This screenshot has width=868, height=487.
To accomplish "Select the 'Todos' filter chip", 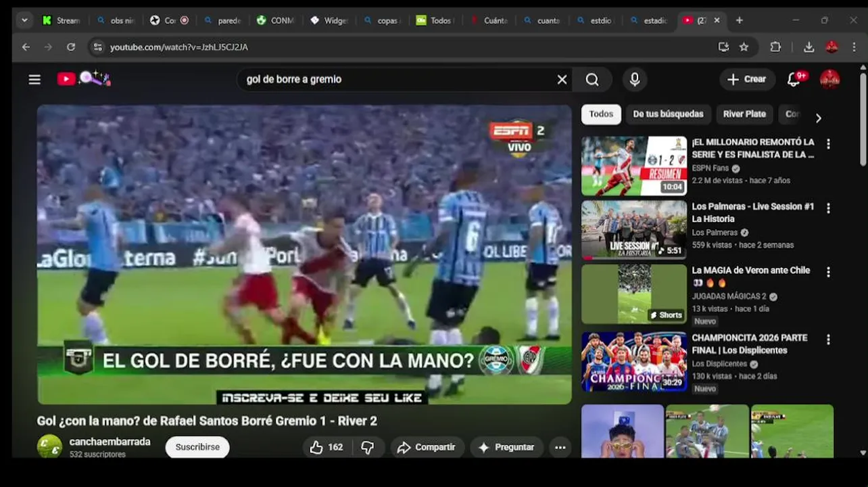I will tap(601, 114).
